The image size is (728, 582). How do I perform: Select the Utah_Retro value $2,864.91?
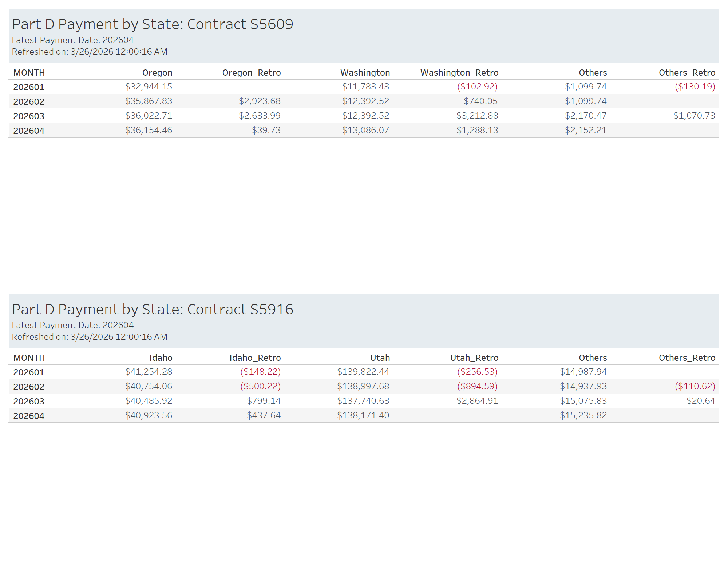477,401
